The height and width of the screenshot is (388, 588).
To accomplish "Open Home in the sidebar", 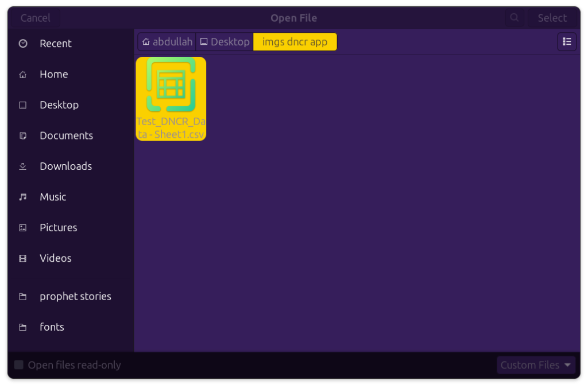I will [53, 74].
